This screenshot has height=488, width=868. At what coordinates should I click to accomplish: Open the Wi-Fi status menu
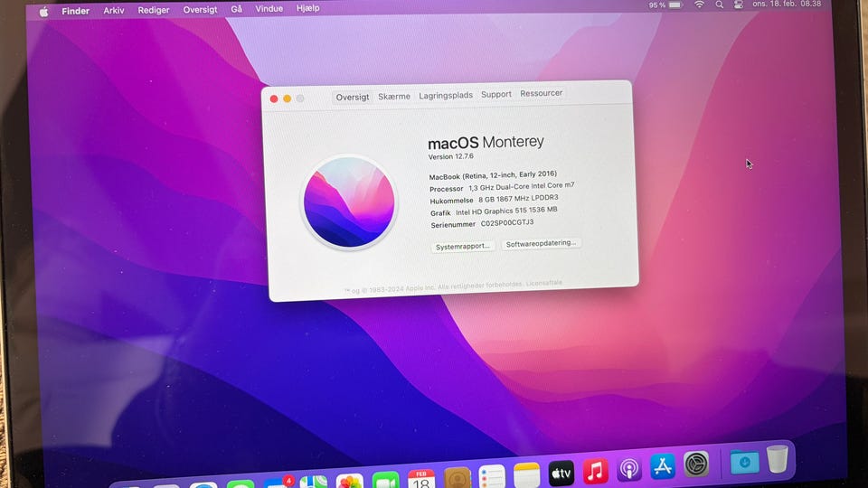[x=700, y=5]
